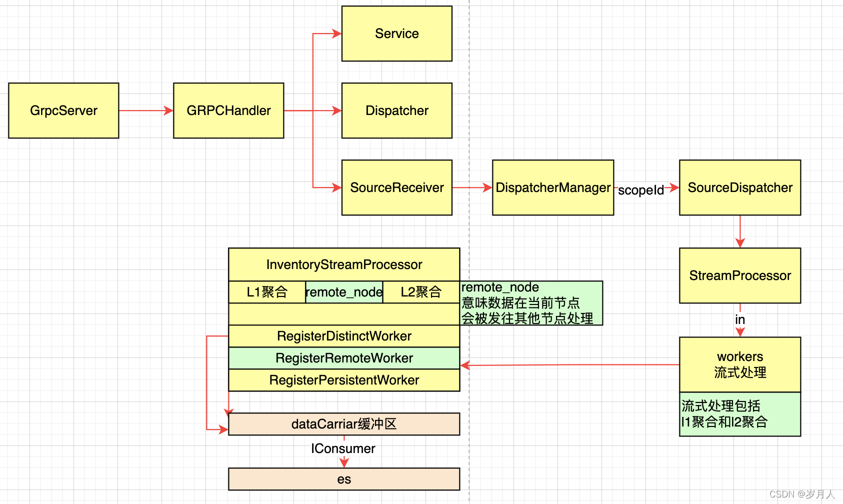Click the Dispatcher box

397,110
